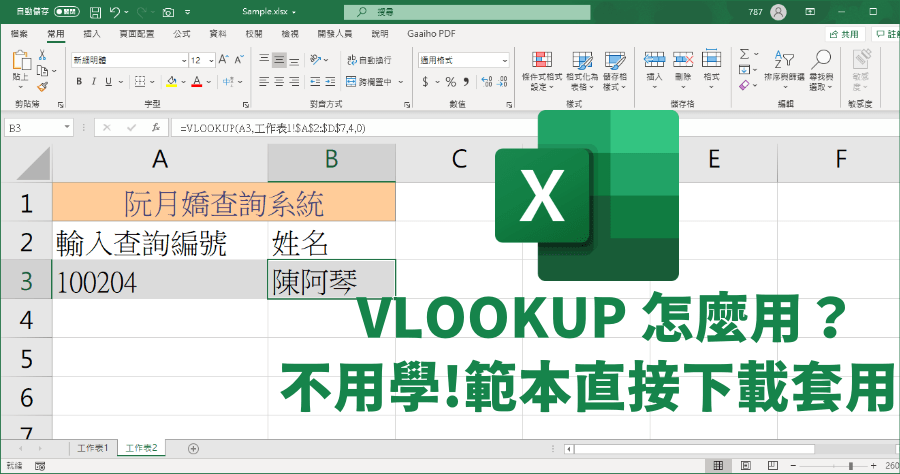Expand Paste (貼上) options arrow
The image size is (900, 474).
click(21, 87)
